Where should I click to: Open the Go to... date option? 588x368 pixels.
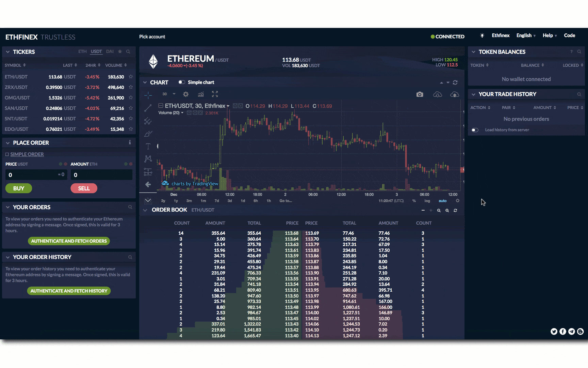pos(286,201)
